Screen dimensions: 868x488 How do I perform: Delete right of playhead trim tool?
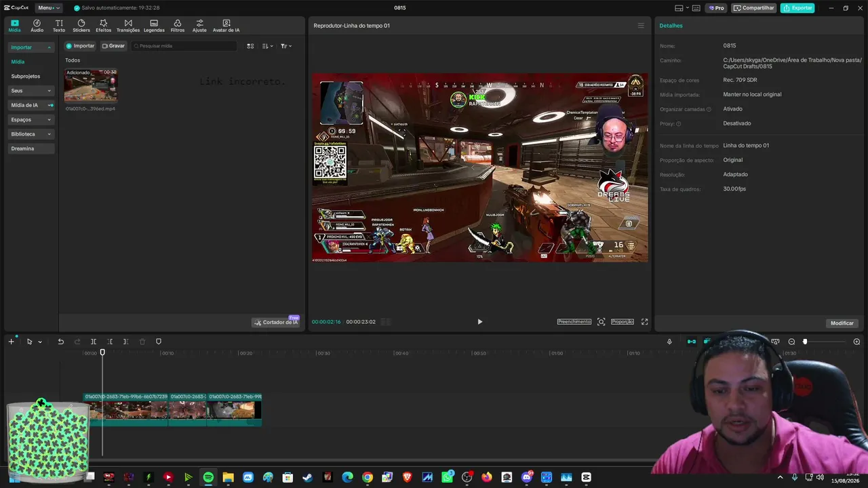(125, 342)
